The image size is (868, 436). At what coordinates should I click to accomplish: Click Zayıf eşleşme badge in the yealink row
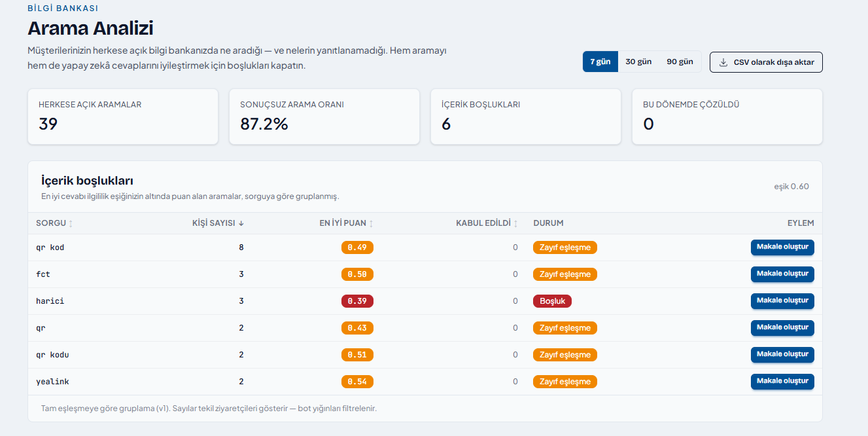(565, 382)
